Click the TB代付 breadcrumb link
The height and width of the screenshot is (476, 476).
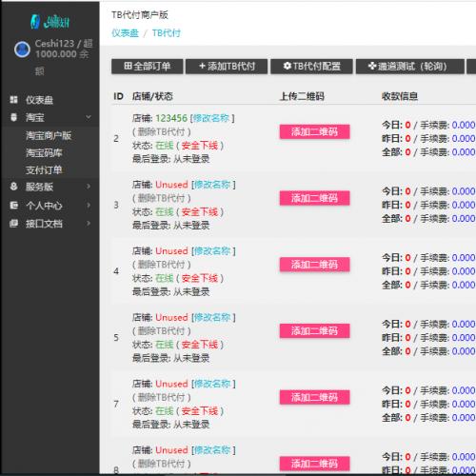(167, 33)
